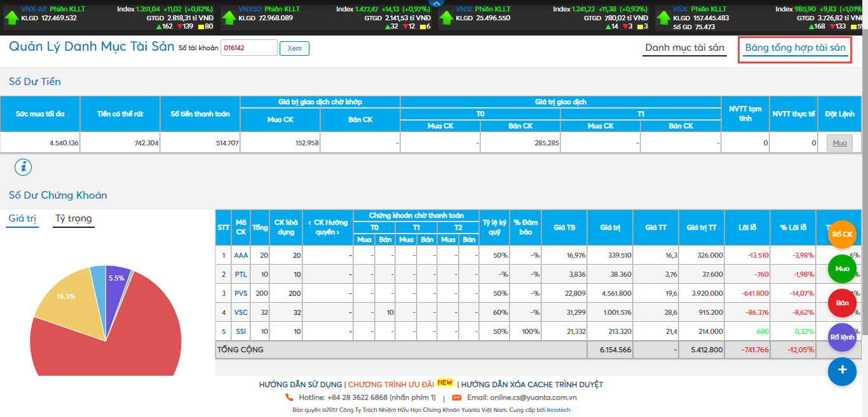Open the purple Rổ lệnh floating button
The image size is (868, 417).
842,337
